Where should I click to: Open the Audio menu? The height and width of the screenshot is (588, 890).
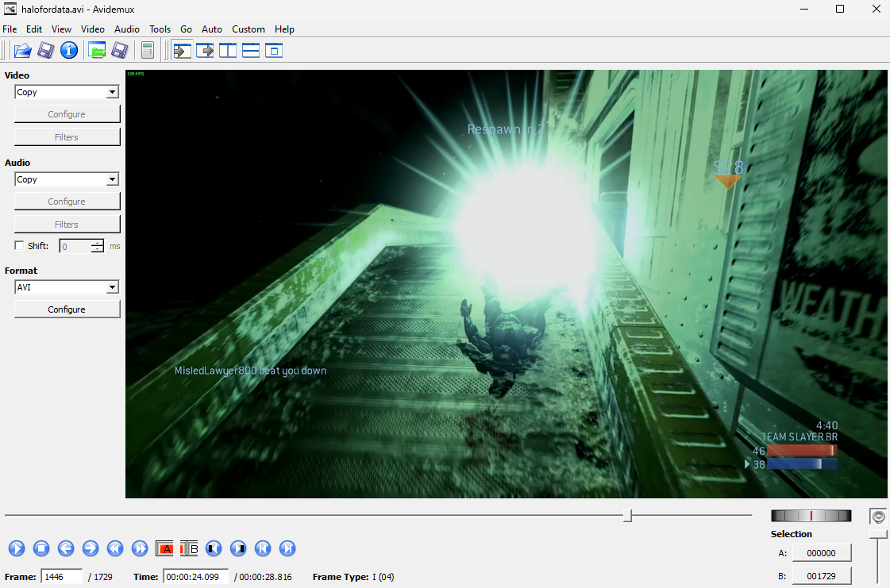pos(127,29)
